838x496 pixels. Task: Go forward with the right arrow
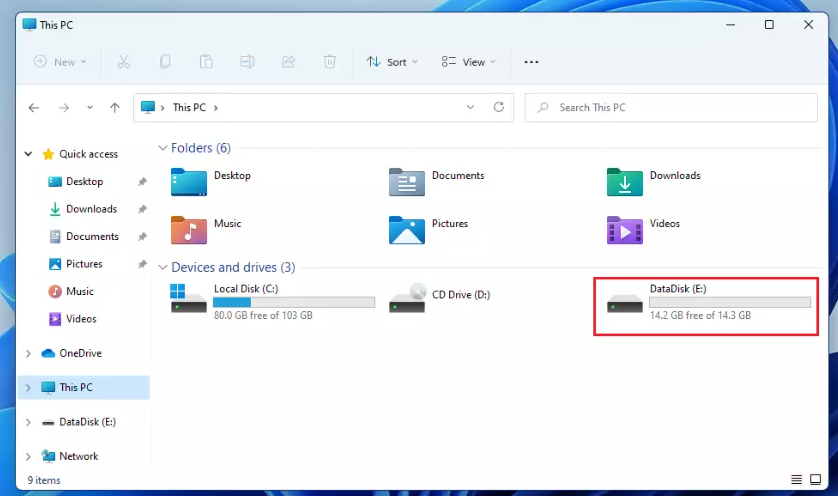tap(64, 108)
